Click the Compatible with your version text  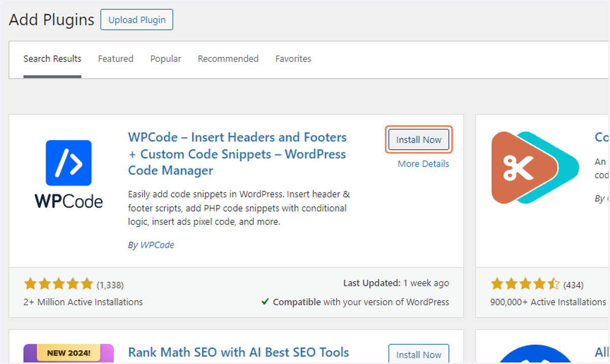pyautogui.click(x=361, y=302)
